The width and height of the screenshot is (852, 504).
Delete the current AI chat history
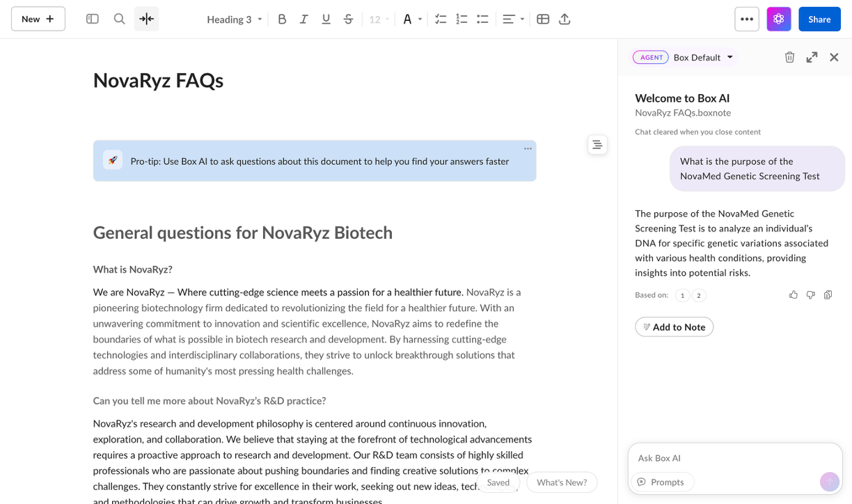coord(789,57)
